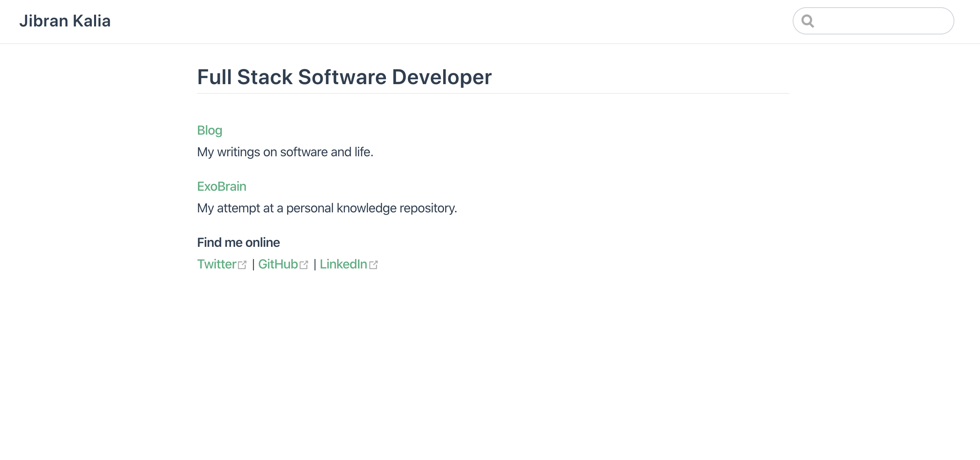
Task: Click the Jibran Kalia site title
Action: 65,20
